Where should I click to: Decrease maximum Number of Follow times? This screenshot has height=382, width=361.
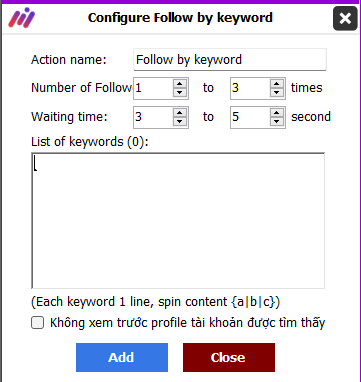tap(277, 93)
